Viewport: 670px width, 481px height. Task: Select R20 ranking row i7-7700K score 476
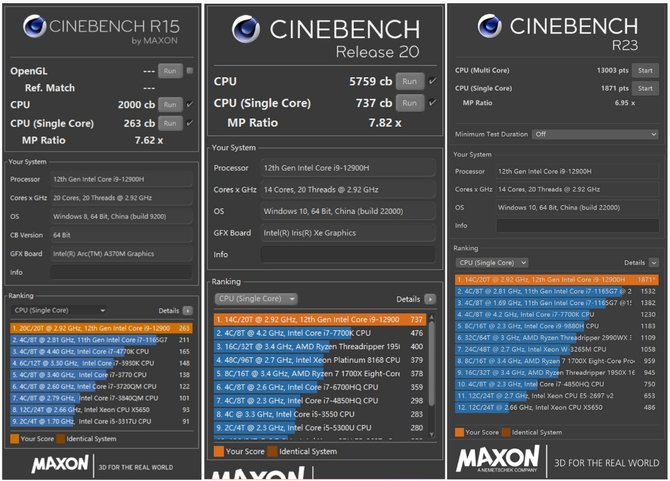coord(320,333)
